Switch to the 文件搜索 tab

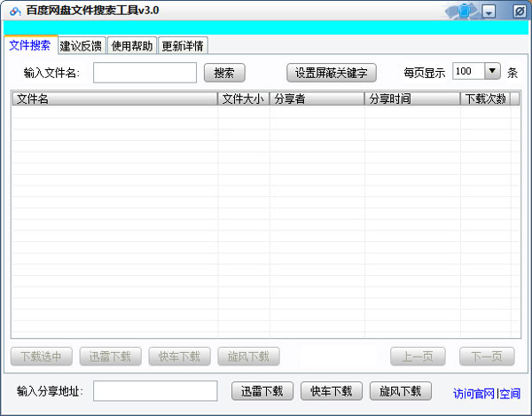coord(30,45)
